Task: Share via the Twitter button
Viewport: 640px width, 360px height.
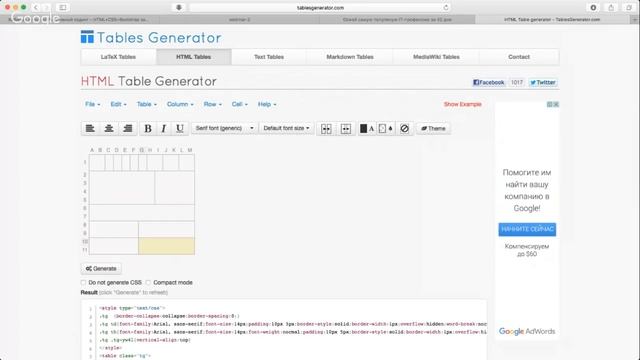Action: (x=543, y=82)
